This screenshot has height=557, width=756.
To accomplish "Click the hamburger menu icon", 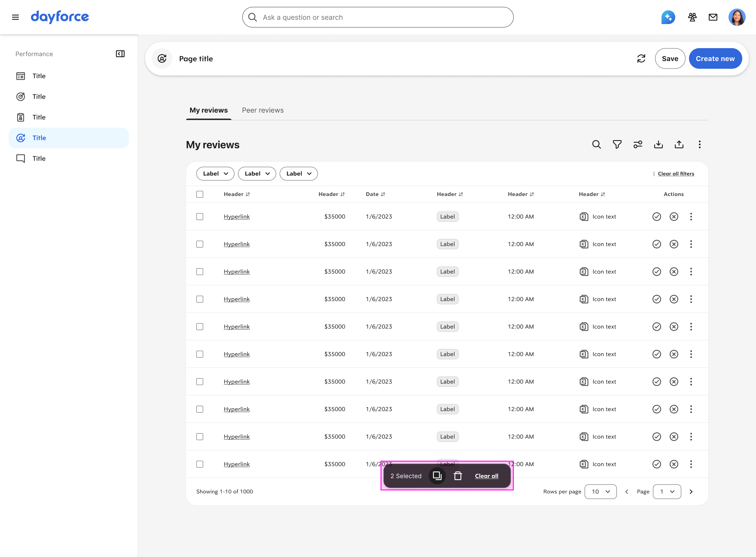I will tap(15, 17).
